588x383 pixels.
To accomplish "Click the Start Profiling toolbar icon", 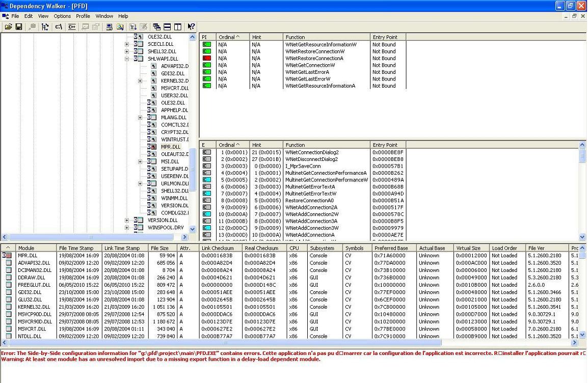I will coord(133,27).
